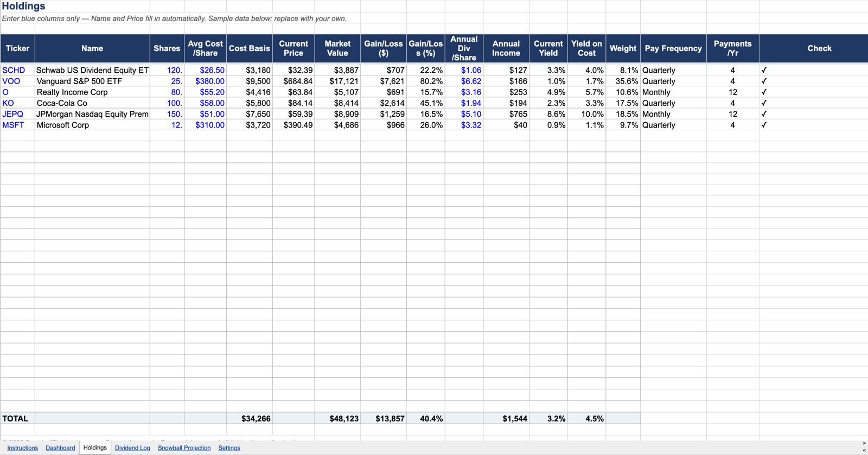Viewport: 868px width, 455px height.
Task: Open the Settings sheet tab
Action: 229,448
